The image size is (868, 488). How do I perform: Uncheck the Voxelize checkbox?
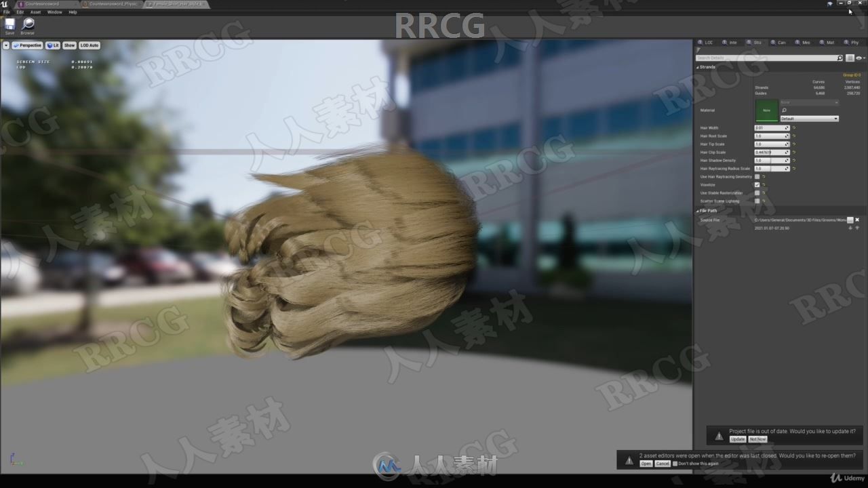(x=757, y=185)
